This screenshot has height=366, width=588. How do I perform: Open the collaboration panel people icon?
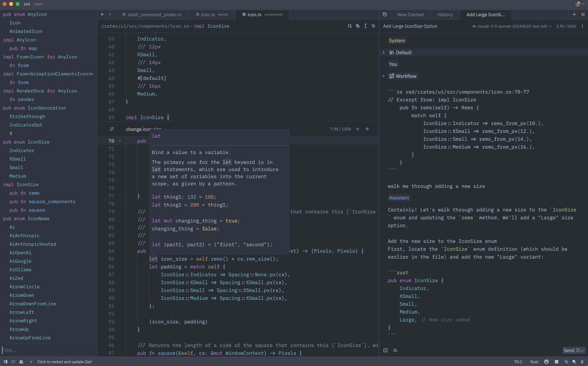tap(21, 362)
